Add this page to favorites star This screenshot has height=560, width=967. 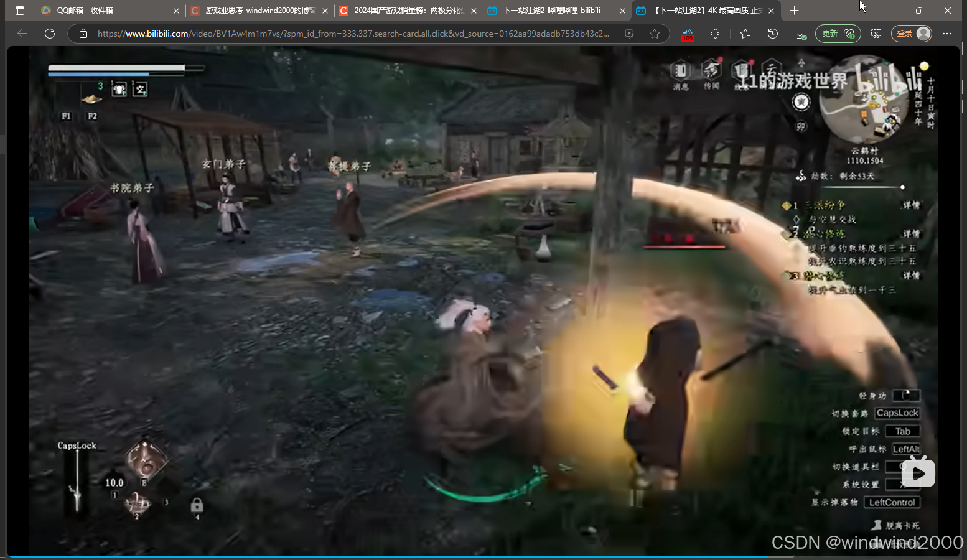click(655, 34)
